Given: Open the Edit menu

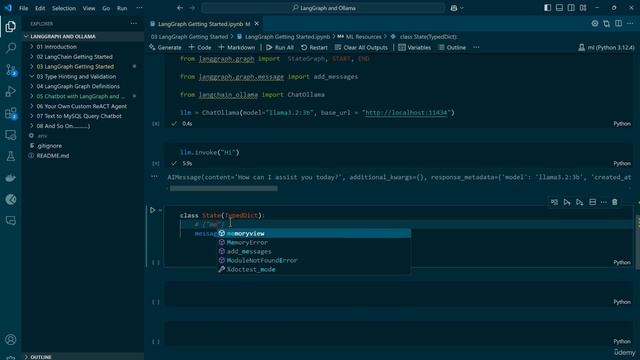Looking at the screenshot, I should [x=40, y=8].
